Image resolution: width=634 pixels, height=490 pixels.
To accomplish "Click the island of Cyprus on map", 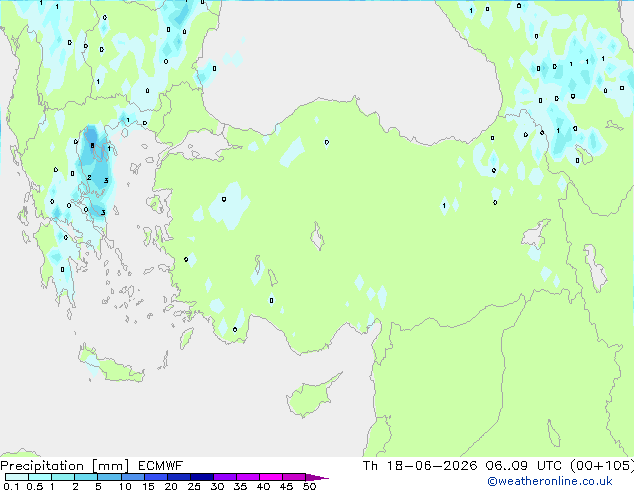I will click(x=311, y=396).
